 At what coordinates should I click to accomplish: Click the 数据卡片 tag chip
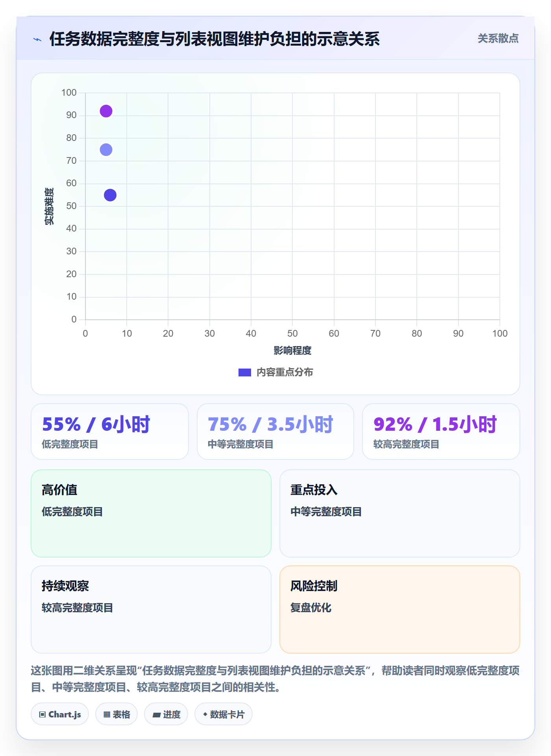[224, 714]
